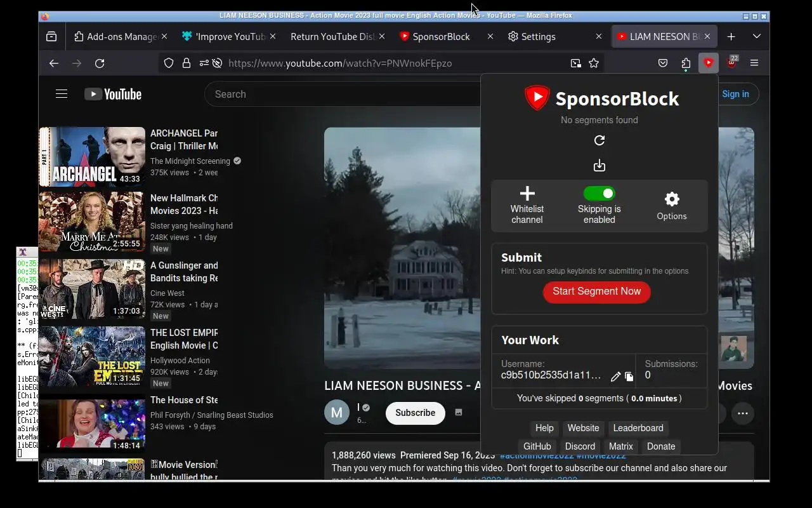Close the SponsorBlock tab
This screenshot has height=508, width=812.
[490, 37]
